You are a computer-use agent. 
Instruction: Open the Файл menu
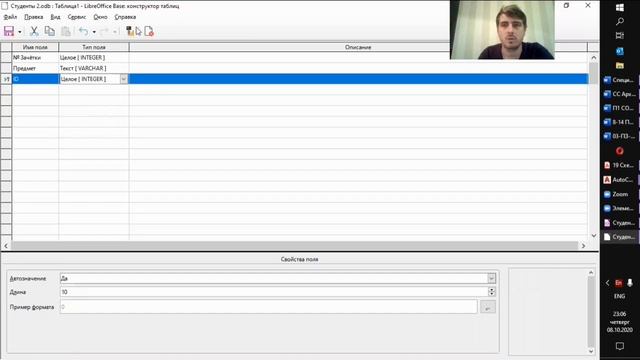pyautogui.click(x=10, y=17)
